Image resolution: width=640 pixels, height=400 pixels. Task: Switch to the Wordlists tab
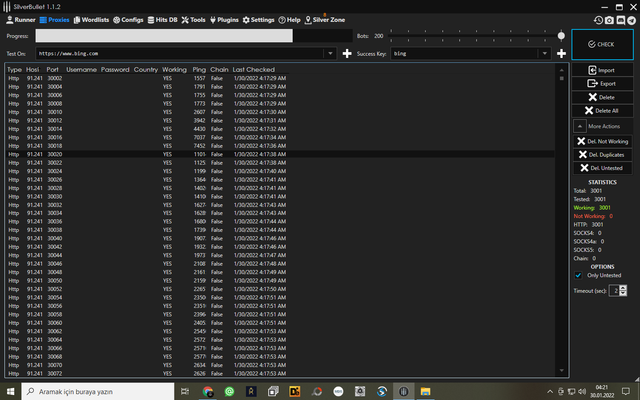click(x=91, y=20)
